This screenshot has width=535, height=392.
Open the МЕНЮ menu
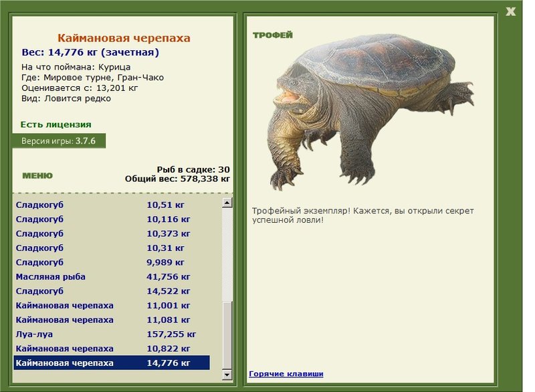click(x=37, y=176)
